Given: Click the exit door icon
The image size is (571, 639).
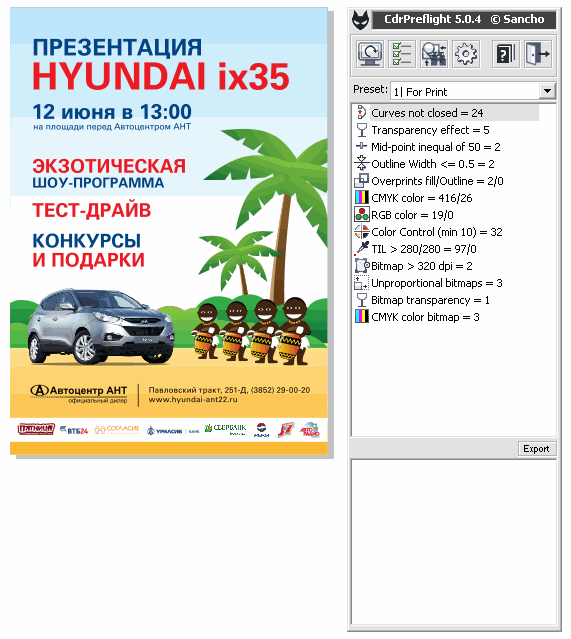Looking at the screenshot, I should point(538,54).
